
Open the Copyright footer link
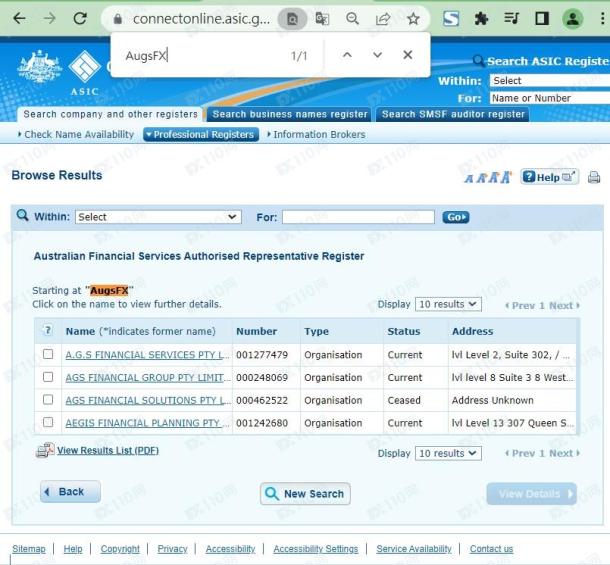pyautogui.click(x=120, y=549)
